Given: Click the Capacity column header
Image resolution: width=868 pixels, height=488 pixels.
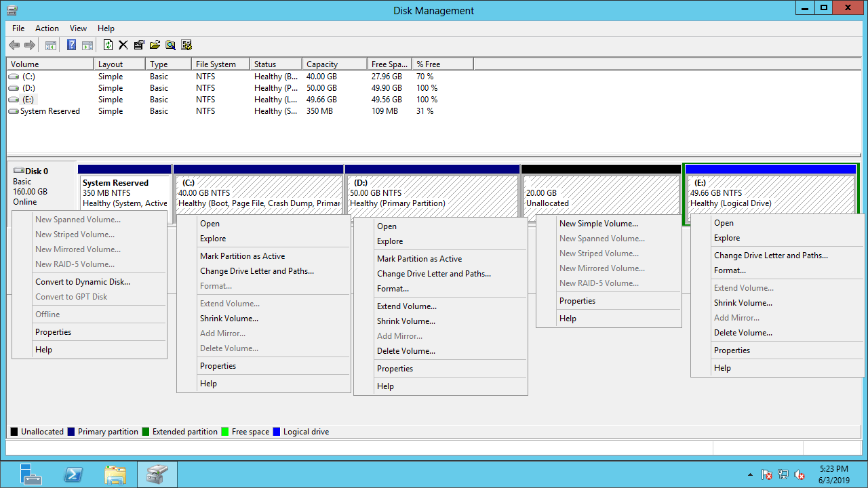Looking at the screenshot, I should point(321,64).
